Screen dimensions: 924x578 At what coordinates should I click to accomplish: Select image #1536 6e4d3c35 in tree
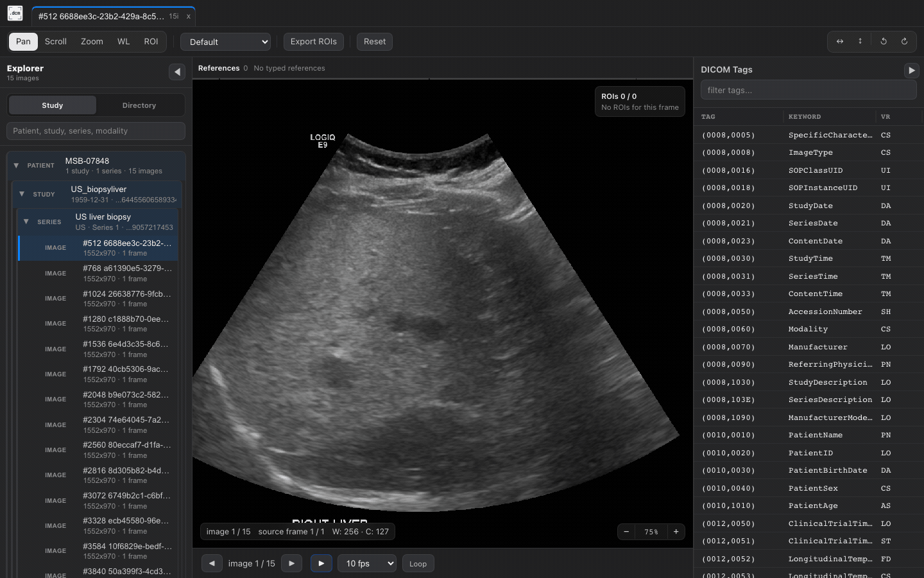(98, 349)
